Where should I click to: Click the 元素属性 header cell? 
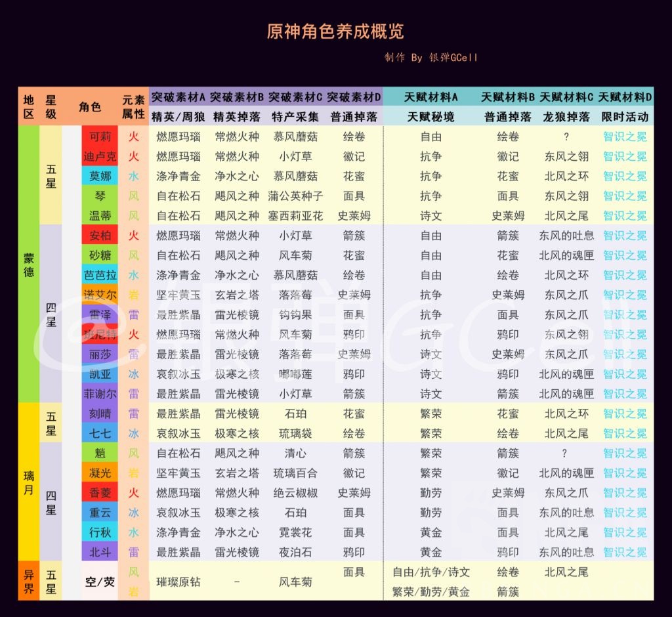pyautogui.click(x=133, y=107)
